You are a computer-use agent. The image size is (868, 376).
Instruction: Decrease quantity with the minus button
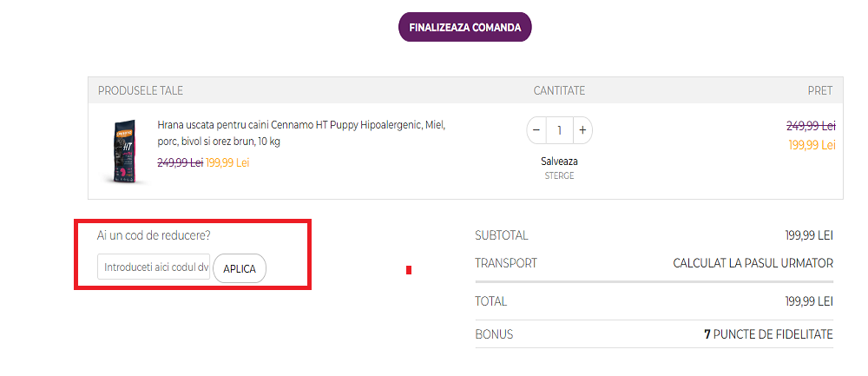pyautogui.click(x=536, y=130)
